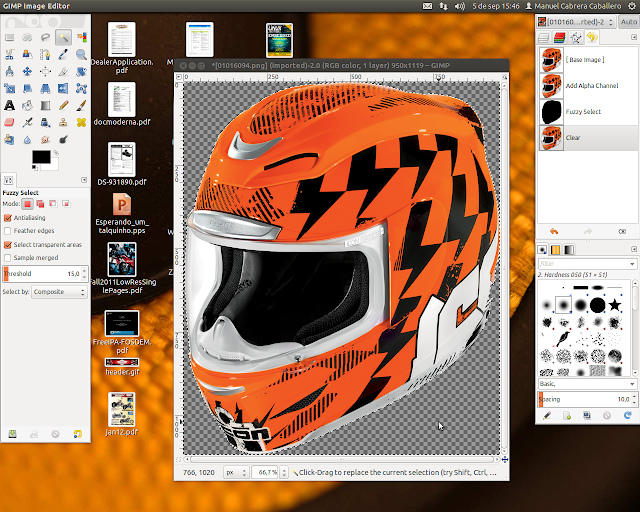
Task: Open the brush filter dropdown arrow
Action: [x=632, y=264]
